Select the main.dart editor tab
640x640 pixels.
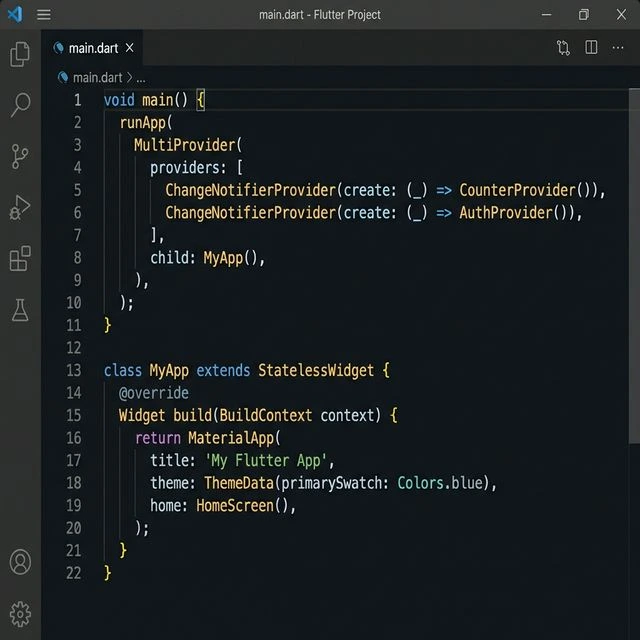coord(93,48)
